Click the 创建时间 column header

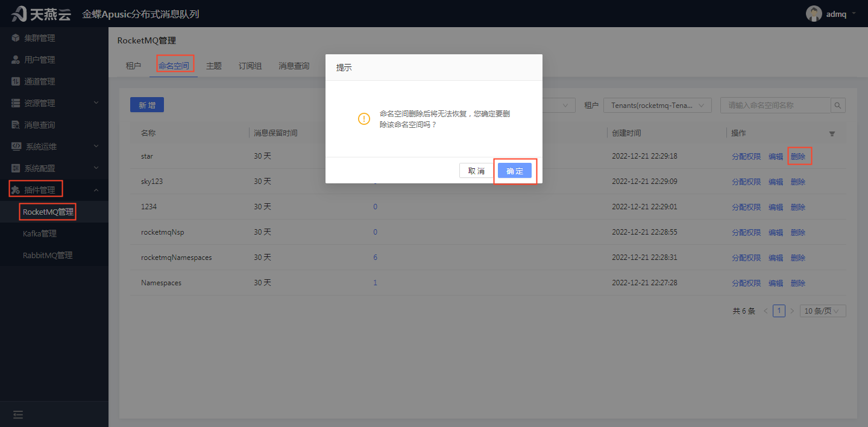click(x=626, y=133)
